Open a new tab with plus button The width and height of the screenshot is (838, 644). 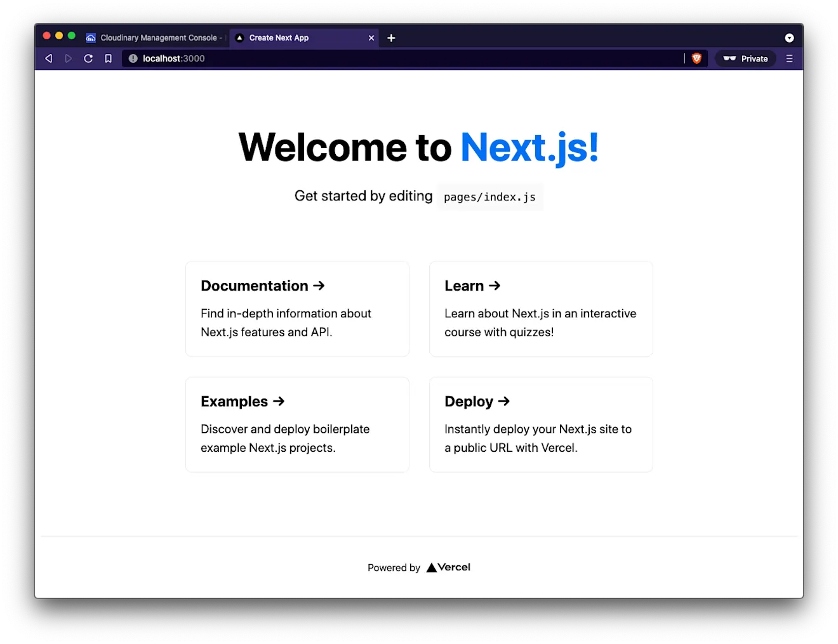391,38
